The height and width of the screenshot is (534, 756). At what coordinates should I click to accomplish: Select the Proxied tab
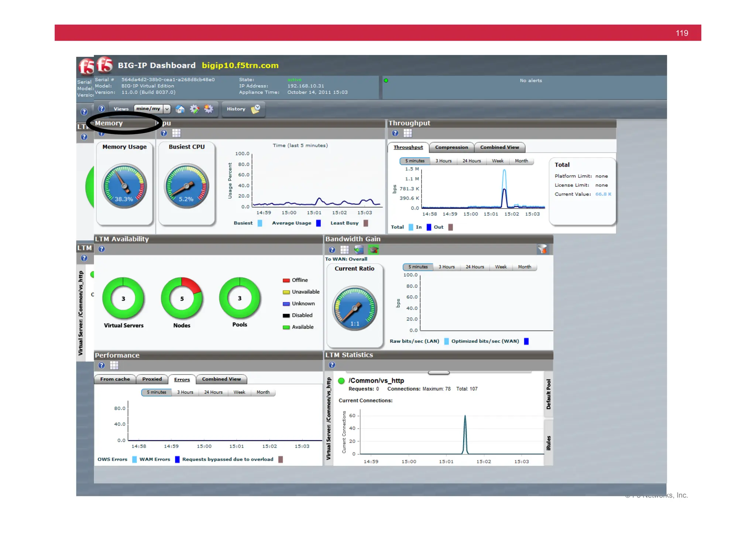pyautogui.click(x=152, y=379)
